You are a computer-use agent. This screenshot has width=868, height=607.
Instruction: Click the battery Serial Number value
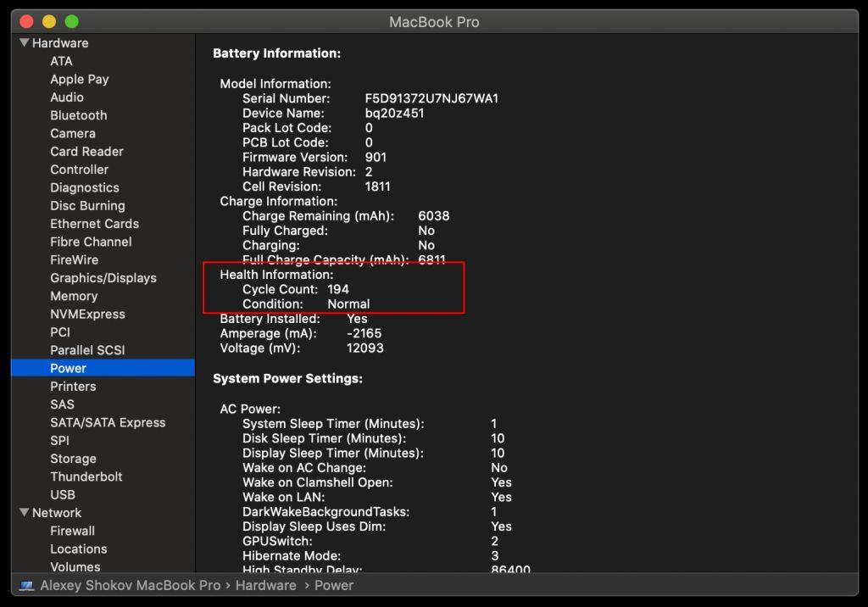(431, 98)
